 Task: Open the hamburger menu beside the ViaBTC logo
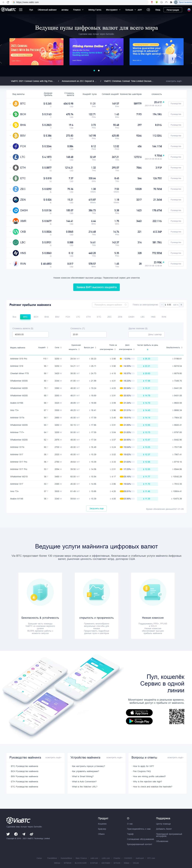pyautogui.click(x=21, y=10)
